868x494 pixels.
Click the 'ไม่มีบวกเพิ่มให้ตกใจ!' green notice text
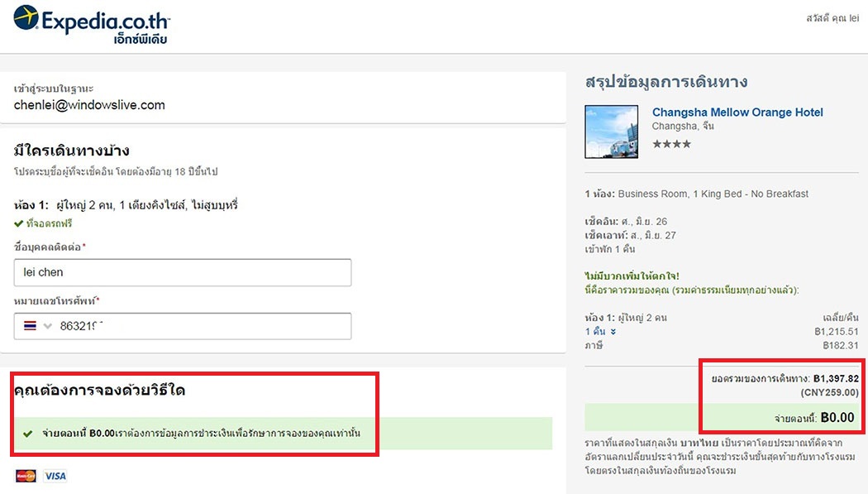[x=632, y=276]
